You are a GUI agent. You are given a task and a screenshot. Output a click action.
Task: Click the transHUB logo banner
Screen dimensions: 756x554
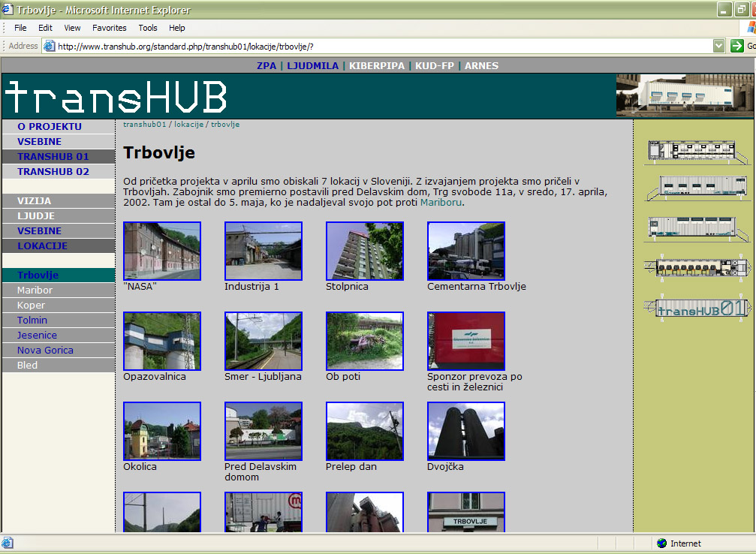point(116,97)
